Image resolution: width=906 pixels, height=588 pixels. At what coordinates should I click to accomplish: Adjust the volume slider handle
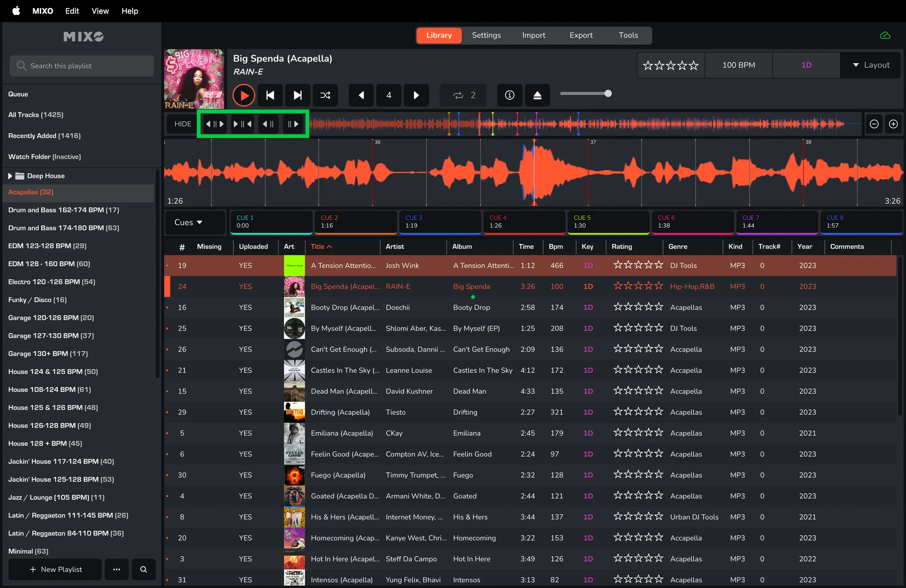[608, 94]
